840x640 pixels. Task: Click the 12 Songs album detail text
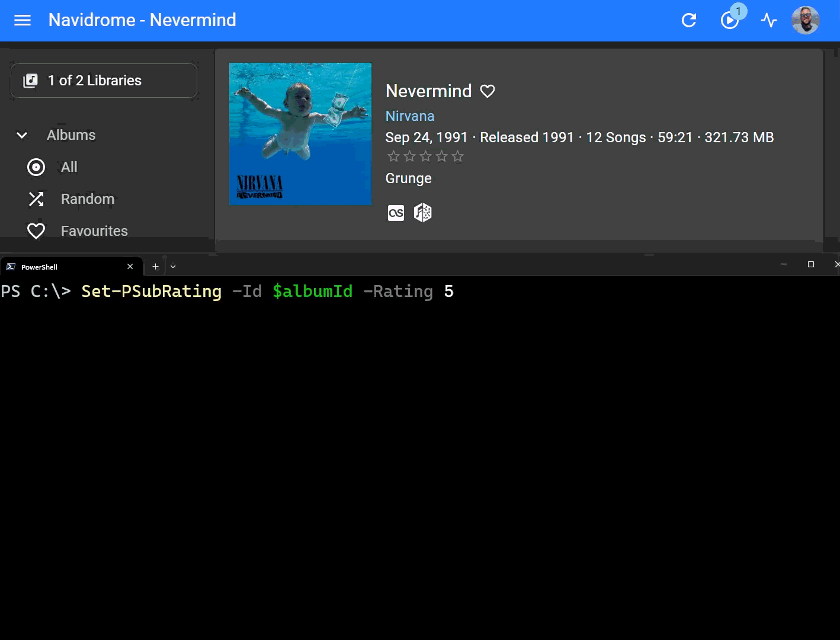615,137
